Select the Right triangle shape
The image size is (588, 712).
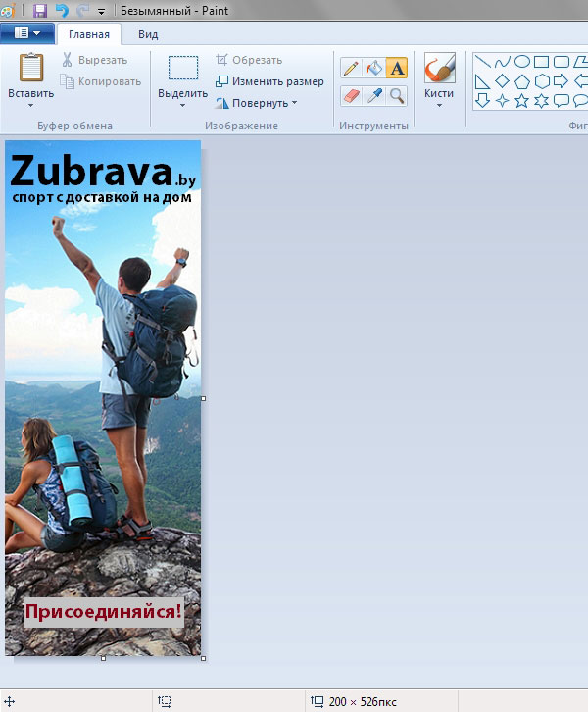coord(483,81)
